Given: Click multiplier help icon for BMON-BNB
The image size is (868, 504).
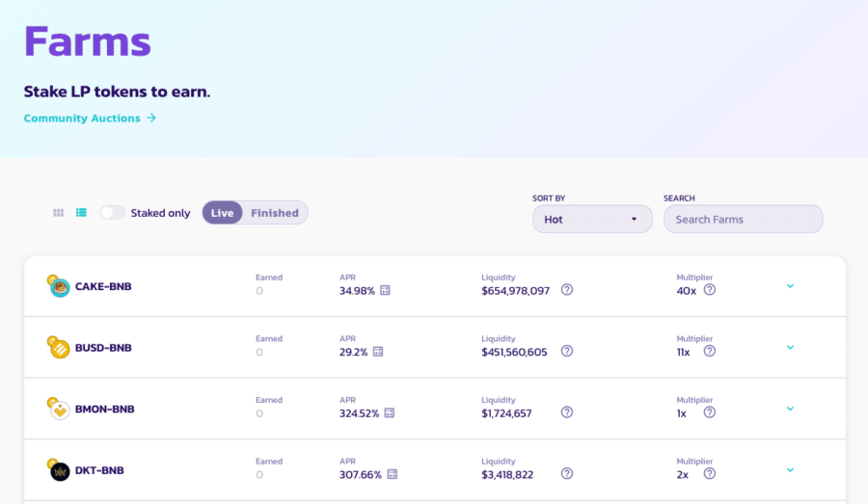Looking at the screenshot, I should click(709, 413).
